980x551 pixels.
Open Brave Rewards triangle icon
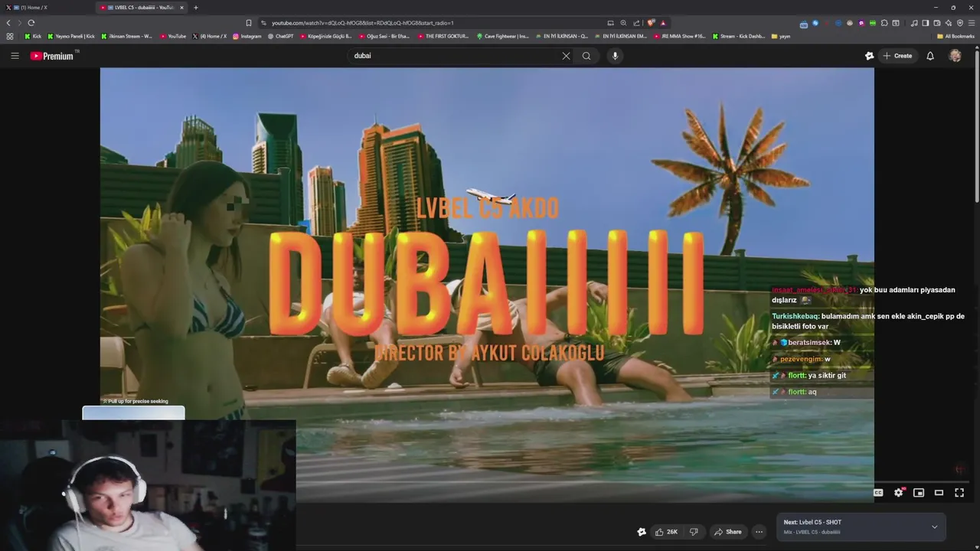663,23
